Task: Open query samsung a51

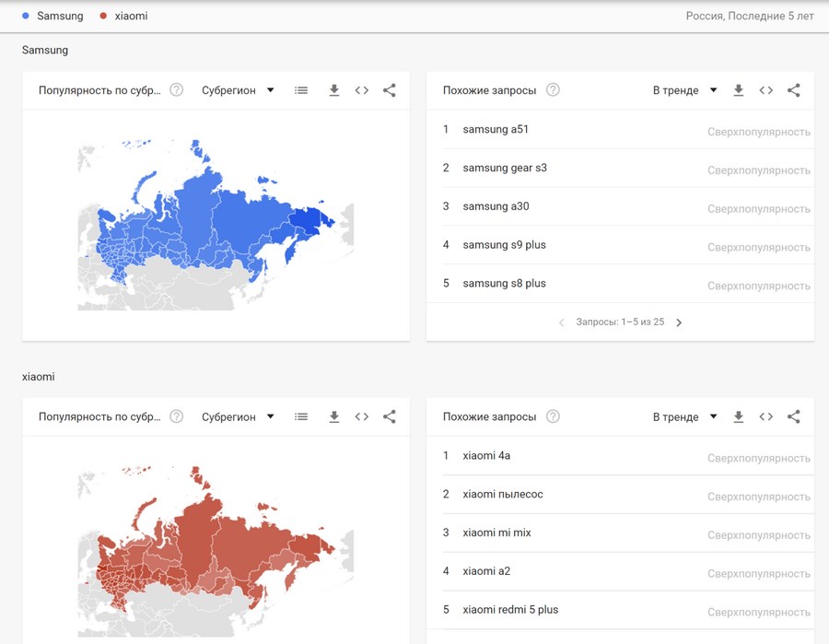Action: [x=496, y=129]
